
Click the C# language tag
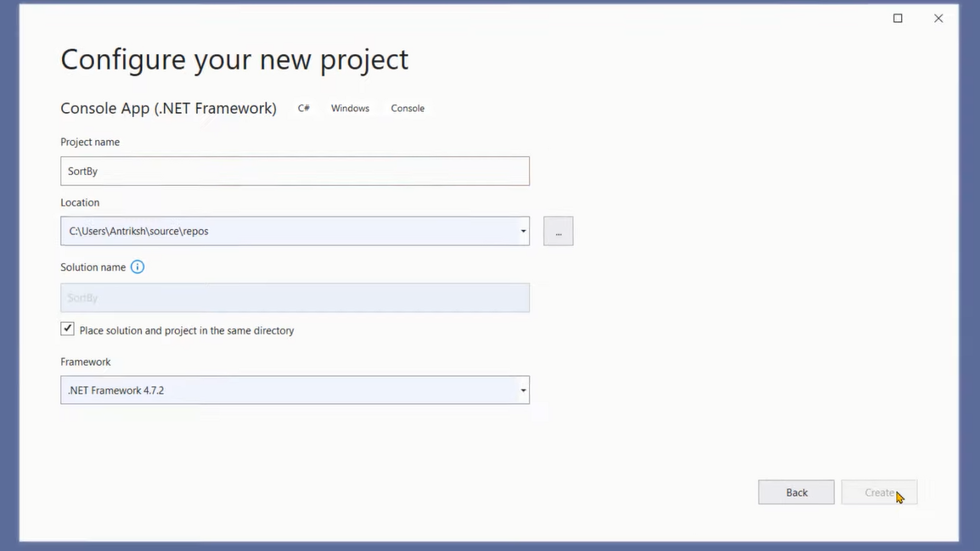coord(303,109)
